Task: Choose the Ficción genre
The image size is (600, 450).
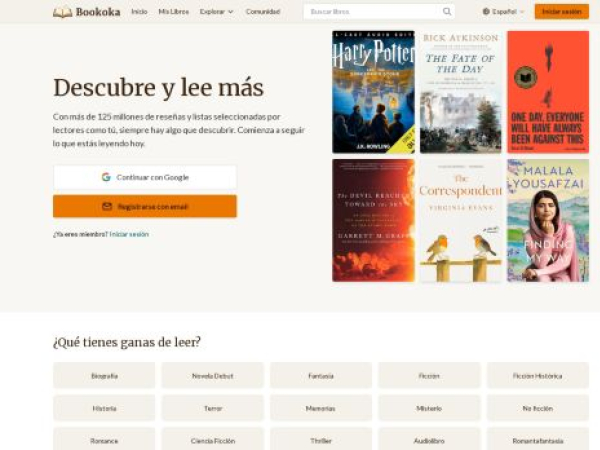Action: pos(429,376)
